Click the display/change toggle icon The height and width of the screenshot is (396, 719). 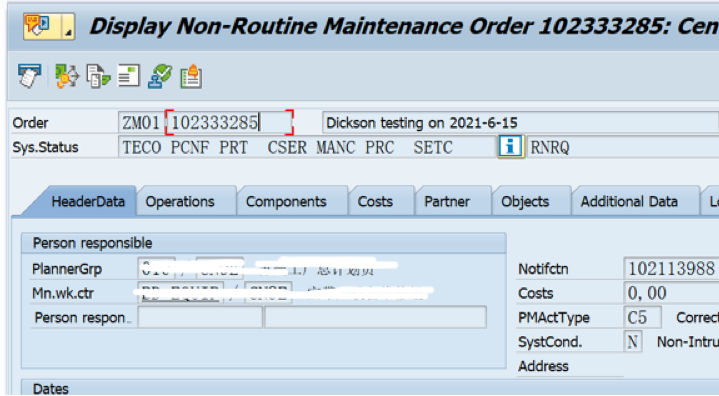click(29, 76)
